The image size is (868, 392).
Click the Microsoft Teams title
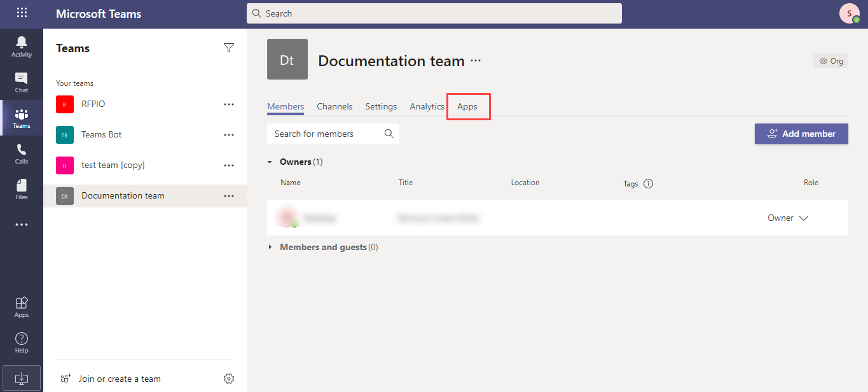[99, 13]
